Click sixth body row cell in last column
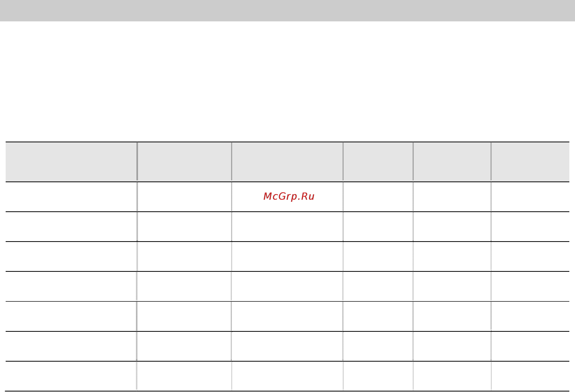This screenshot has width=575, height=392. [x=530, y=346]
